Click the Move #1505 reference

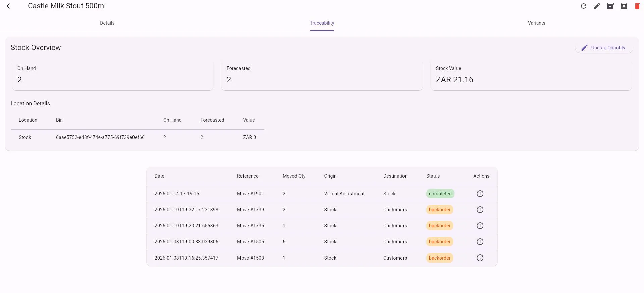(251, 242)
